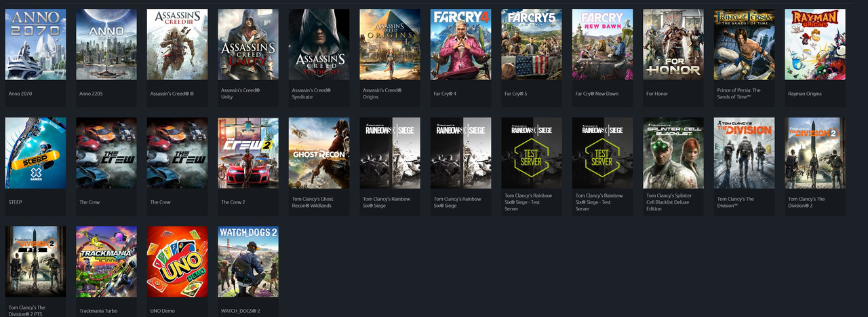Click "Assassin's Creed® Origins" title label
868x317 pixels.
(x=382, y=94)
